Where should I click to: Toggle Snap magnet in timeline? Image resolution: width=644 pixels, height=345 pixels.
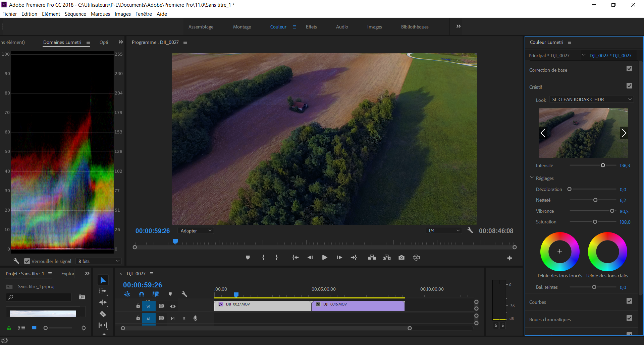[142, 294]
